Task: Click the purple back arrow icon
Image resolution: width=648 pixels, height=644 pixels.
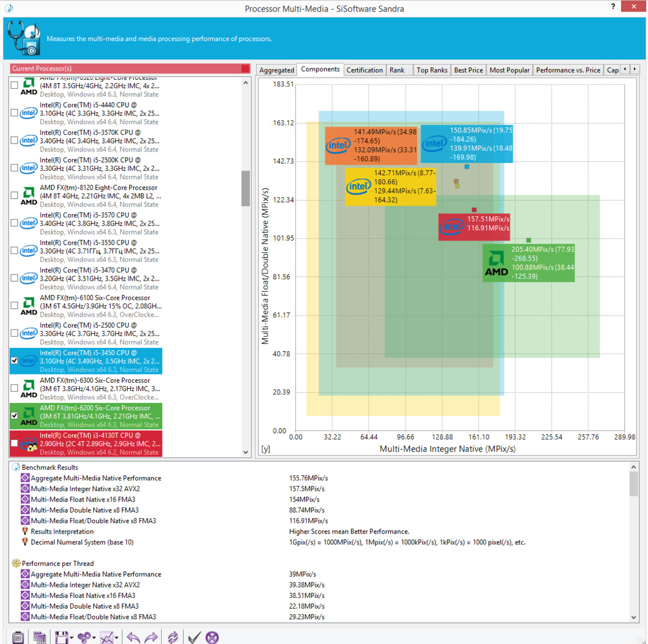Action: tap(133, 637)
